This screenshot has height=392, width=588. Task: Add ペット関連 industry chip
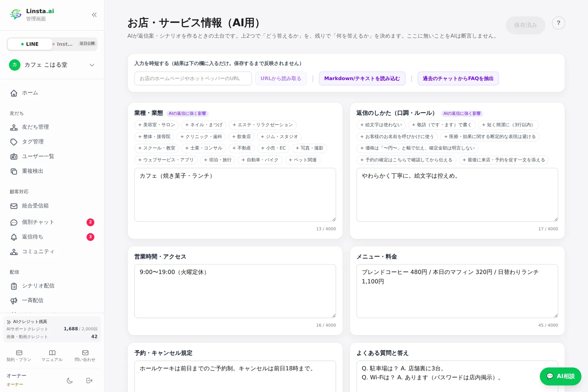tap(302, 160)
